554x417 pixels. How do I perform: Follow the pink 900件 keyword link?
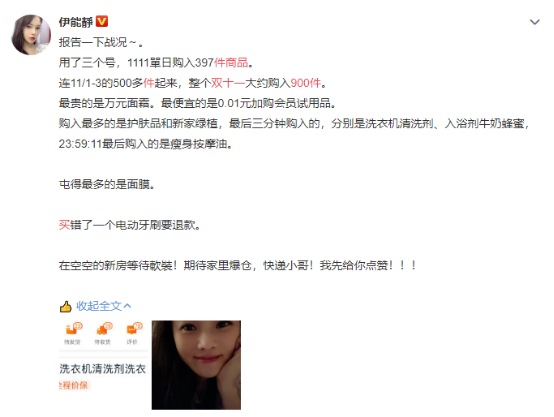[305, 83]
